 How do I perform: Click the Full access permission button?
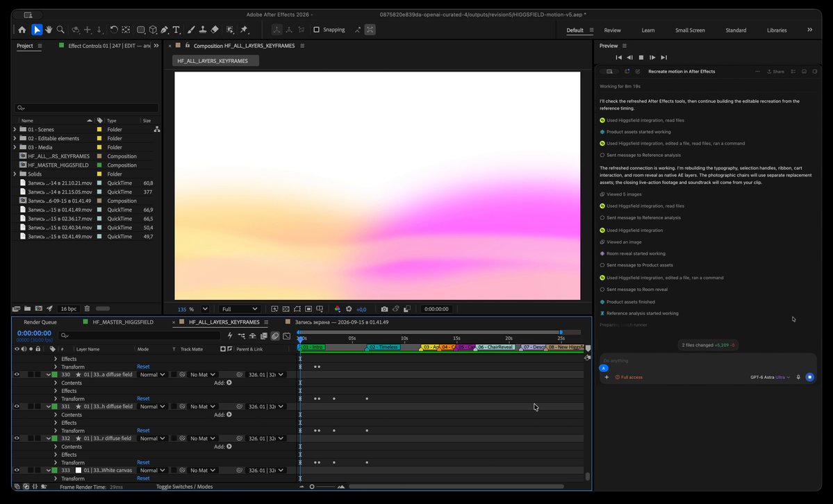[x=629, y=377]
